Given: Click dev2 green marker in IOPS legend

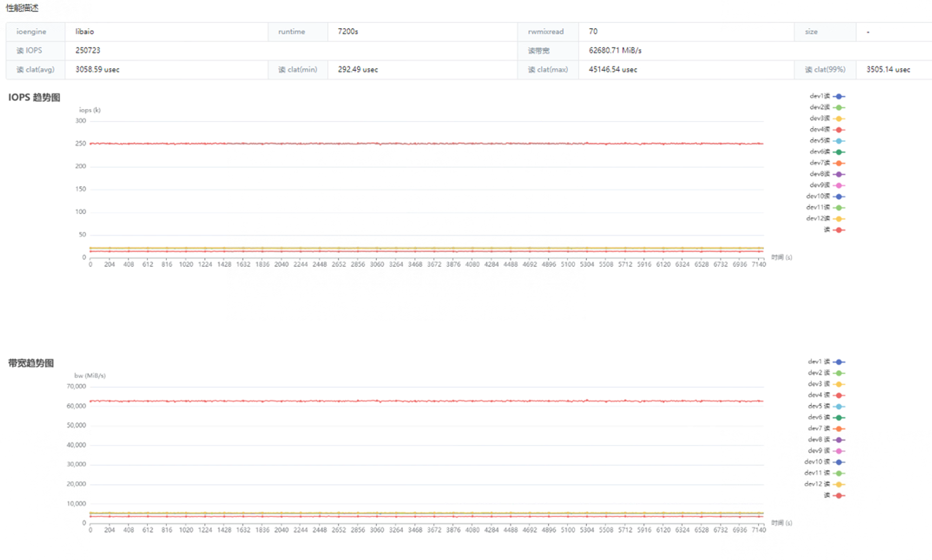Looking at the screenshot, I should tap(839, 107).
